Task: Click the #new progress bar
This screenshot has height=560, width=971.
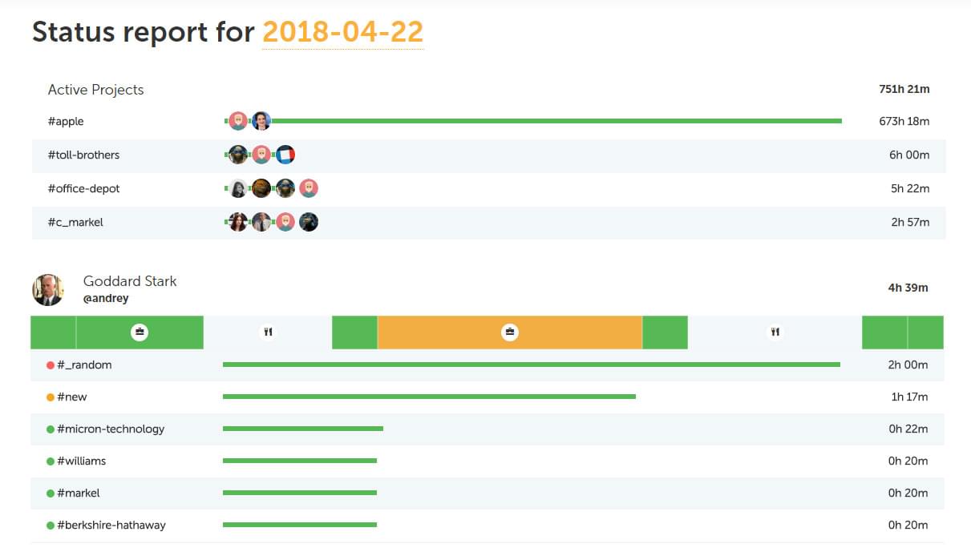Action: click(x=429, y=395)
